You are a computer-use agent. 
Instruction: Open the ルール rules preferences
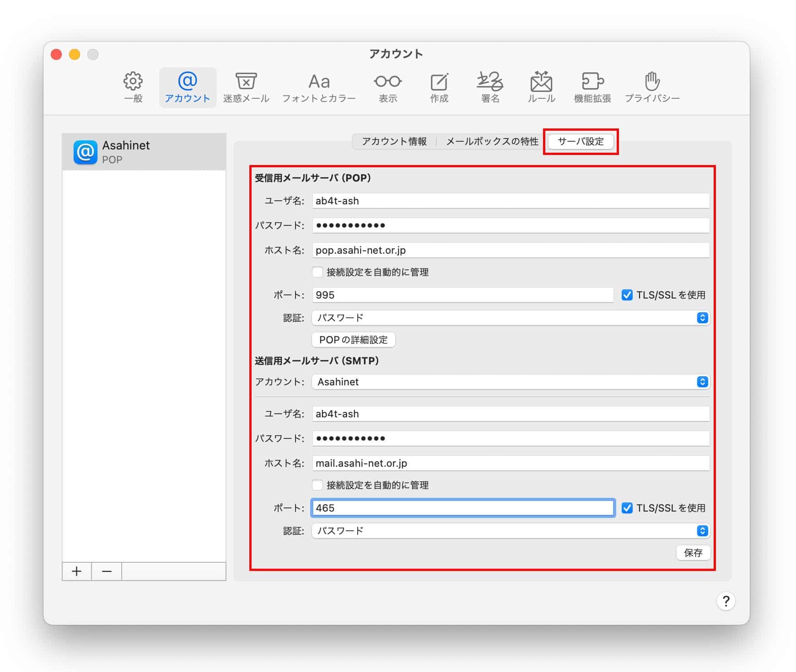pos(541,87)
